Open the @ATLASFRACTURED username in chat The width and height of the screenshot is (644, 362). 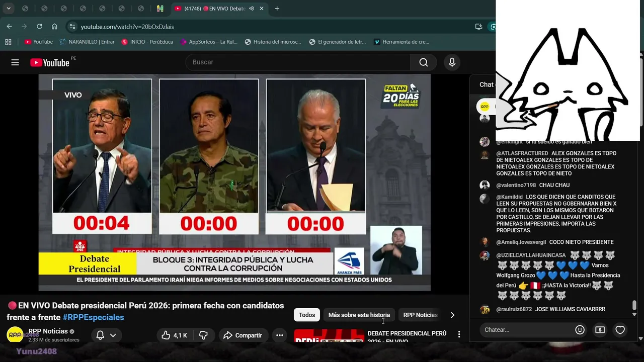tap(522, 153)
